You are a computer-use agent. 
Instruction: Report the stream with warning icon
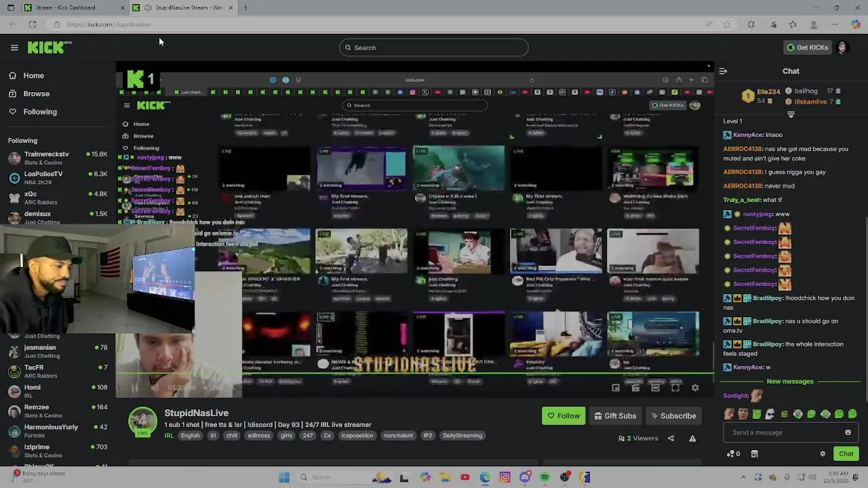coord(692,439)
